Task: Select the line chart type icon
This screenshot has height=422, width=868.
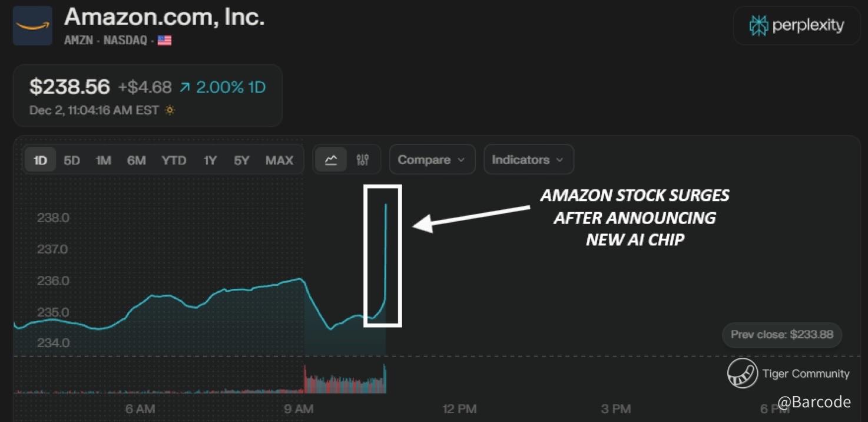Action: (331, 160)
